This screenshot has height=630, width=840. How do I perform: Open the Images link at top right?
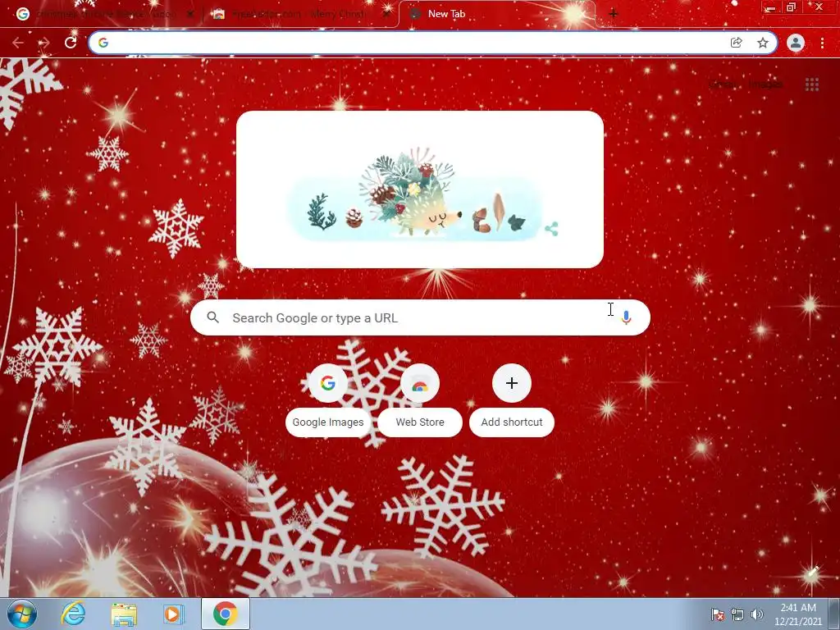[x=765, y=84]
